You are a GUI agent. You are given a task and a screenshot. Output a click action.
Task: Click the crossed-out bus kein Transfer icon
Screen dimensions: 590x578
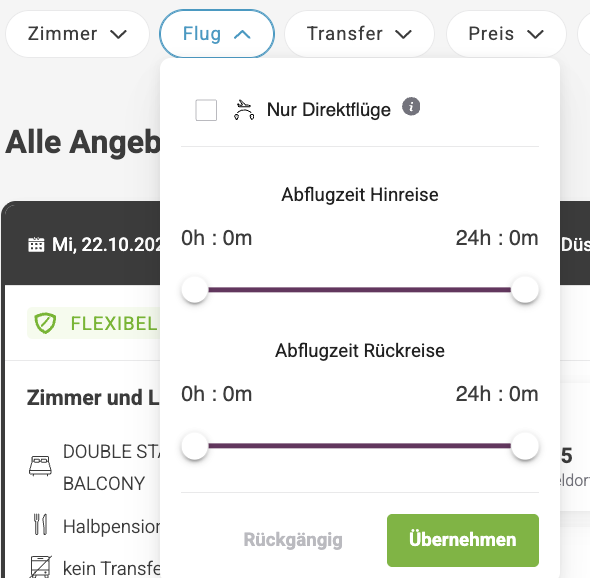pos(40,567)
